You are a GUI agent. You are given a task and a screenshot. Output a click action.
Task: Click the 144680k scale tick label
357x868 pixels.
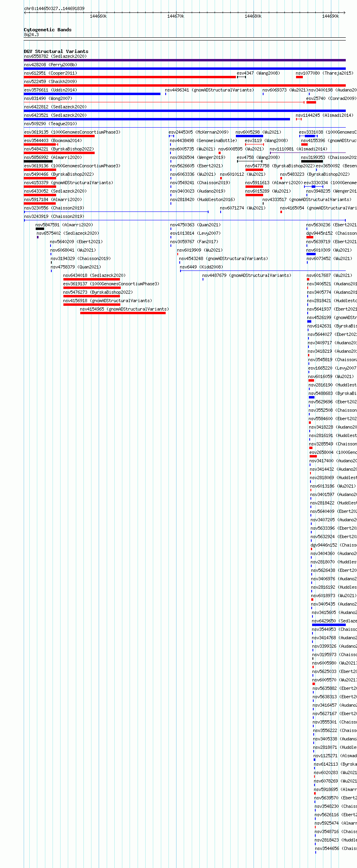(253, 16)
